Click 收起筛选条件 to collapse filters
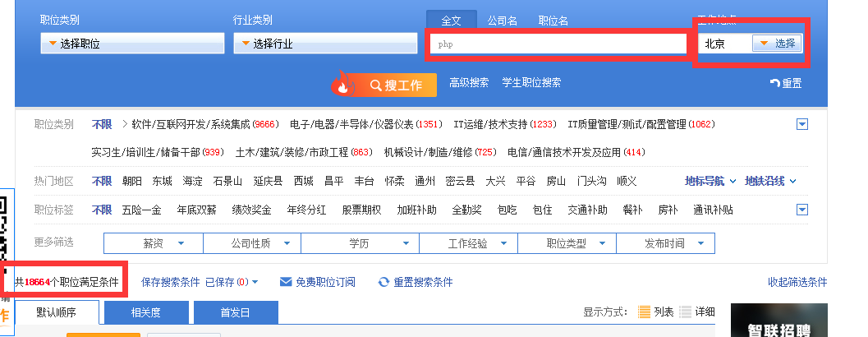Screen dimensions: 868x337 click(x=797, y=282)
